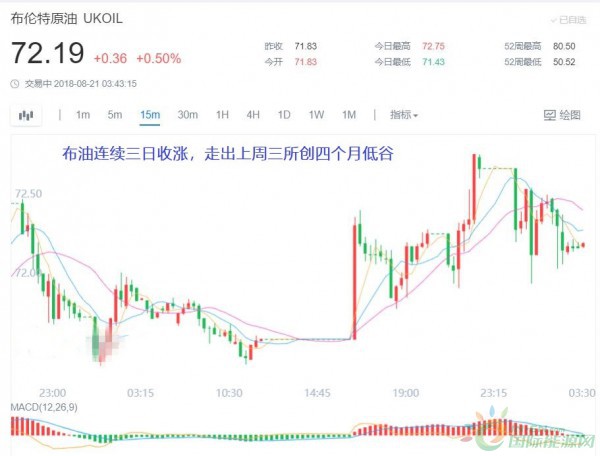Click the 72.19 current price

click(46, 50)
